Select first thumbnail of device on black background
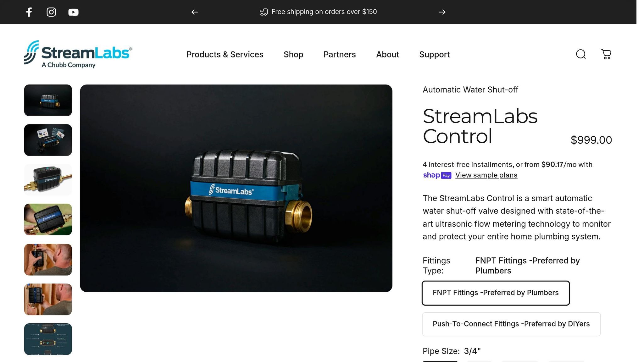Screen dimensions: 644x362 tap(48, 100)
